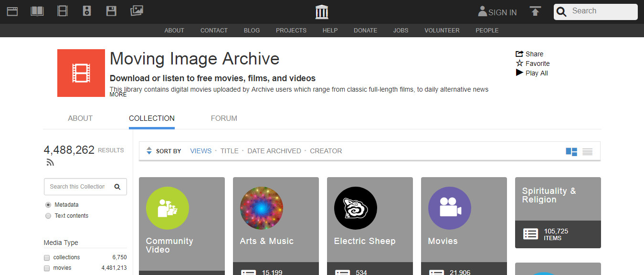Click the Software floppy disk icon

pyautogui.click(x=111, y=11)
